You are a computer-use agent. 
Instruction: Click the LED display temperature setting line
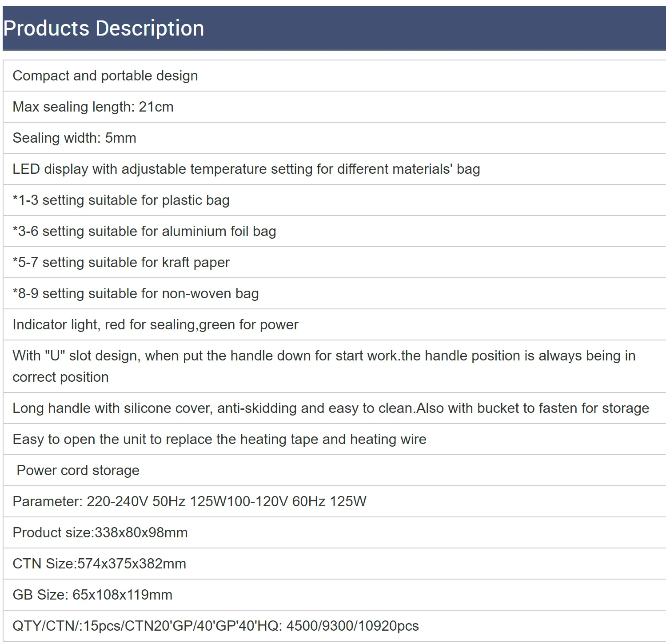click(x=246, y=169)
